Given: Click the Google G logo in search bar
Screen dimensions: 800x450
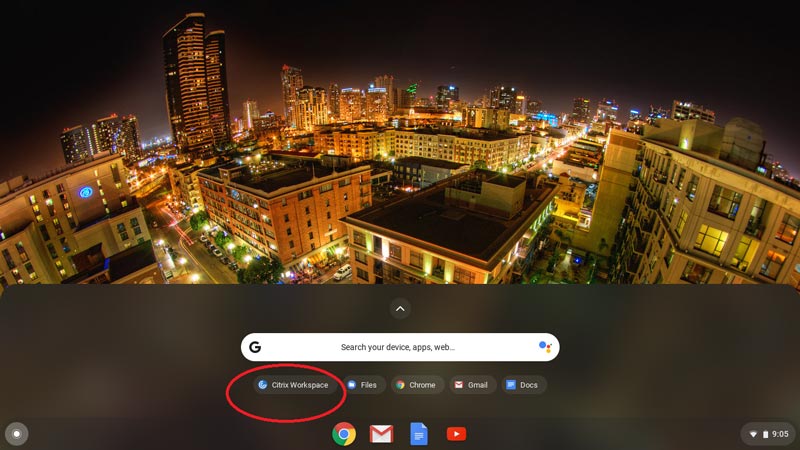Looking at the screenshot, I should click(x=255, y=347).
